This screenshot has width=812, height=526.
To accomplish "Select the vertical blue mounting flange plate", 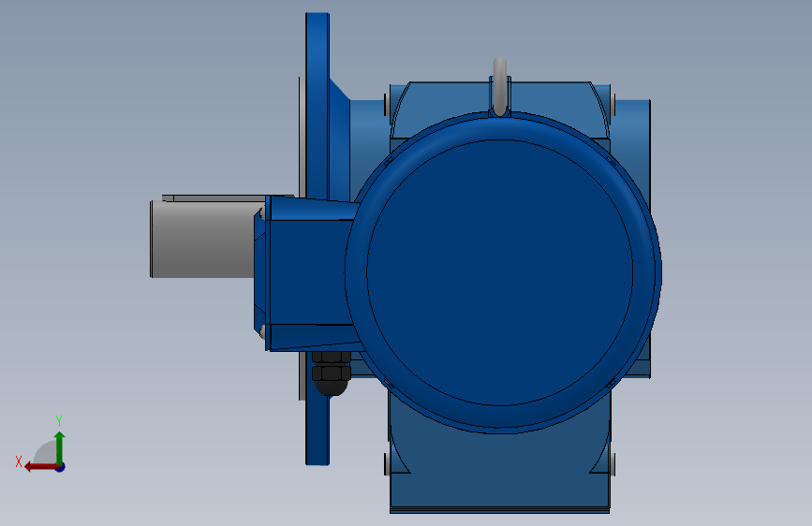I will (x=317, y=104).
